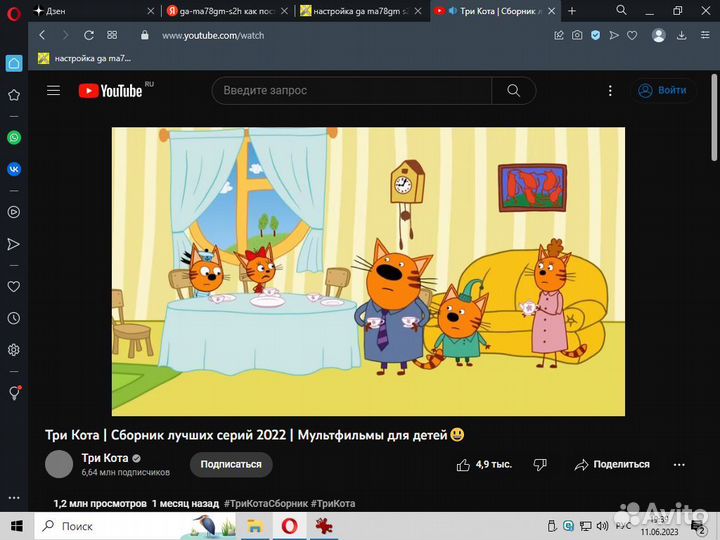Open YouTube settings three-dot menu
Image resolution: width=720 pixels, height=540 pixels.
point(610,90)
